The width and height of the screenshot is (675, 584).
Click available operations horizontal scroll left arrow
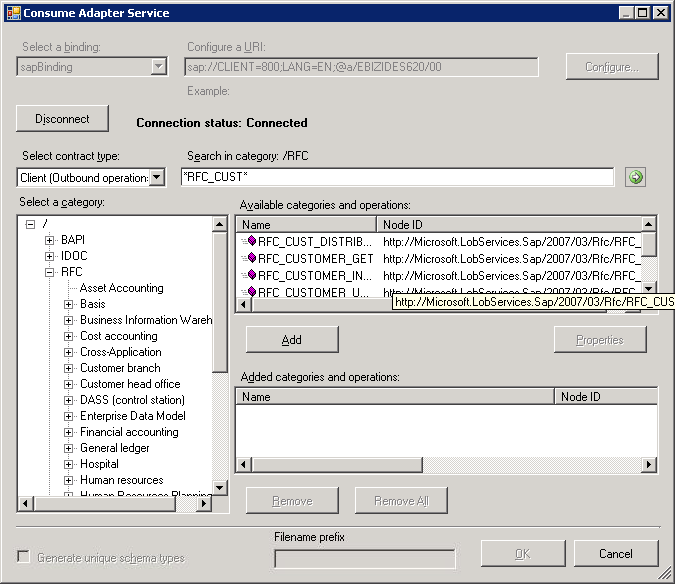pyautogui.click(x=244, y=304)
